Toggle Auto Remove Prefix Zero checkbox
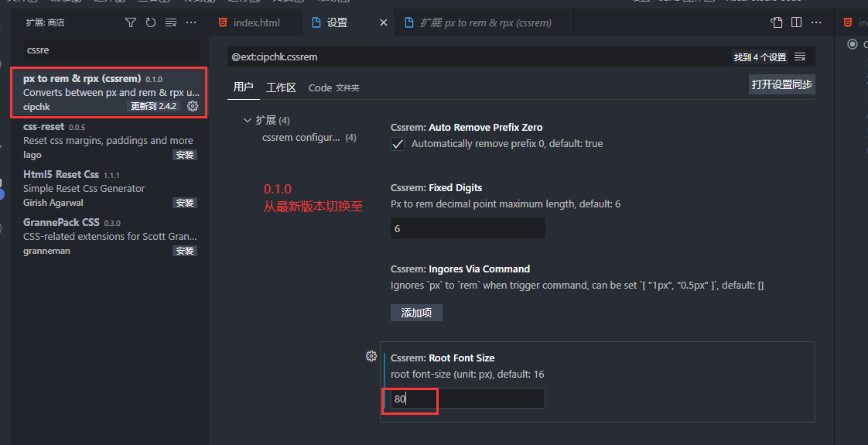 398,144
